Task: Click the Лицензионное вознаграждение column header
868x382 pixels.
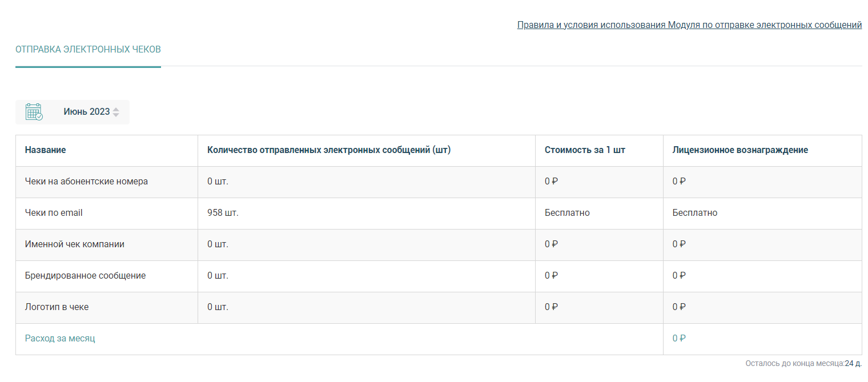Action: [740, 150]
